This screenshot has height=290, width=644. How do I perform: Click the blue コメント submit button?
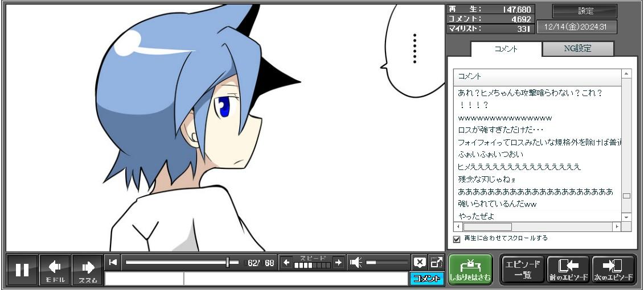(x=426, y=279)
